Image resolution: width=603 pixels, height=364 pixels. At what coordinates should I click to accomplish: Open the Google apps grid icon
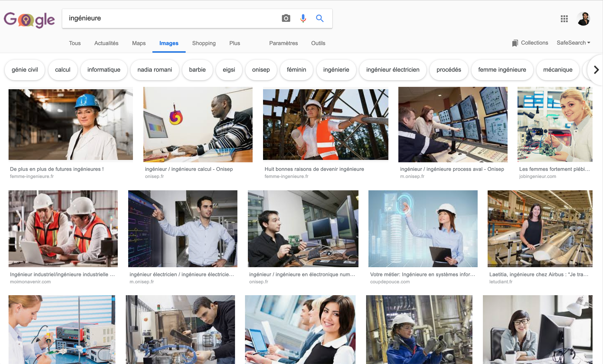click(x=564, y=19)
